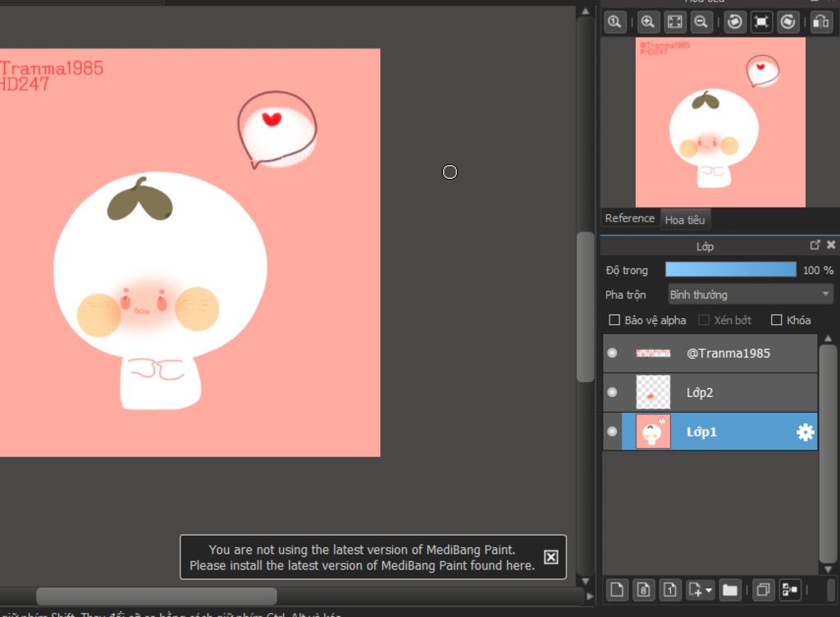Click the layer list scrollbar thumb
This screenshot has height=617, width=840.
(828, 453)
